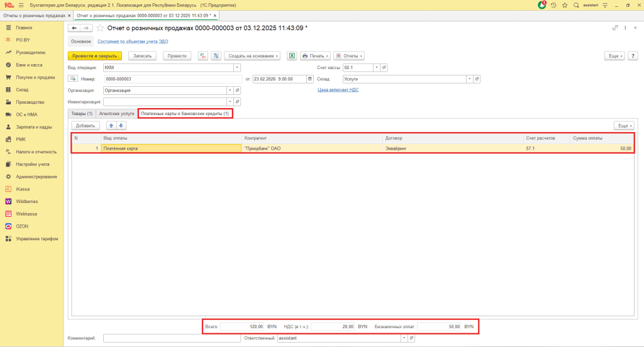The image size is (644, 347).
Task: Open the Печать dropdown menu
Action: coord(316,55)
